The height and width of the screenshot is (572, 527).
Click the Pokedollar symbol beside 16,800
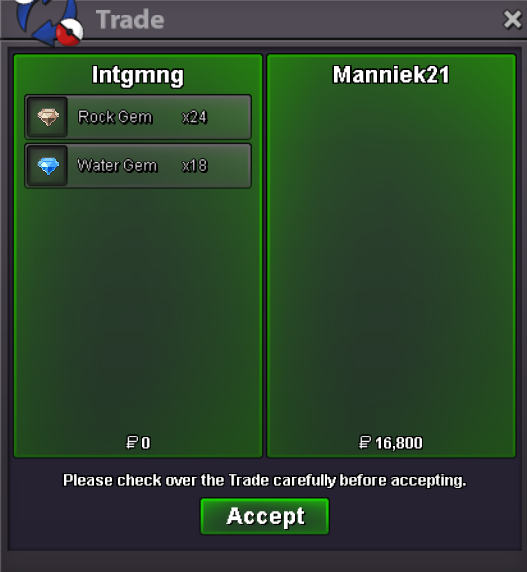pos(365,442)
